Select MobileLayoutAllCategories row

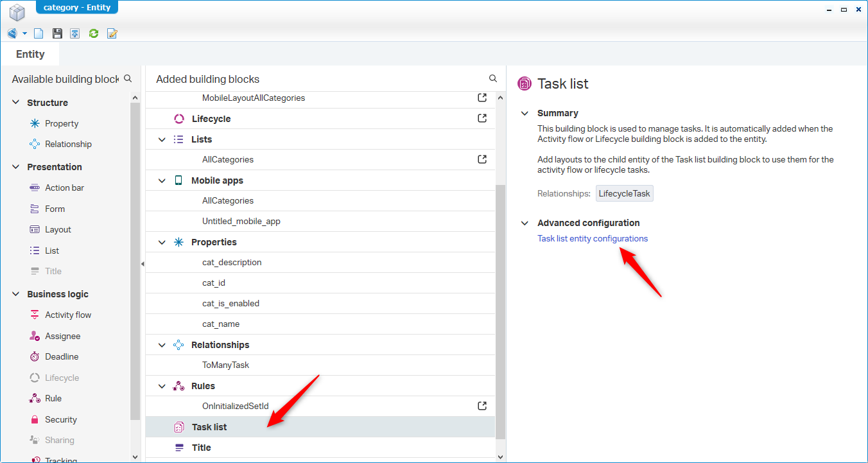(320, 98)
